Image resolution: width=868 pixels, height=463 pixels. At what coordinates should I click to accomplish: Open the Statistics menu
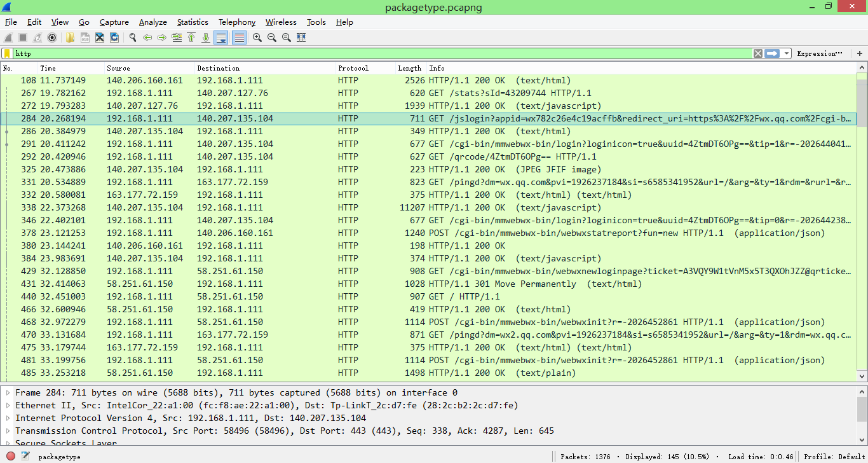point(193,22)
